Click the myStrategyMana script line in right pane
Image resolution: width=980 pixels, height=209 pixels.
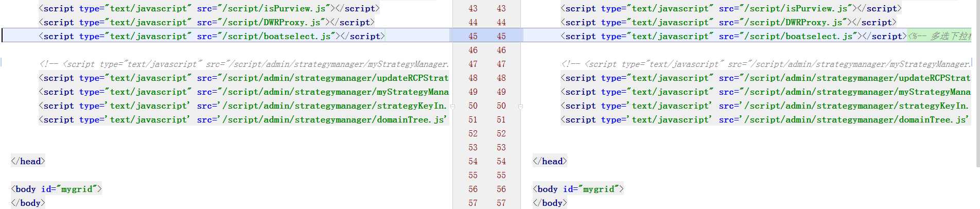[766, 92]
